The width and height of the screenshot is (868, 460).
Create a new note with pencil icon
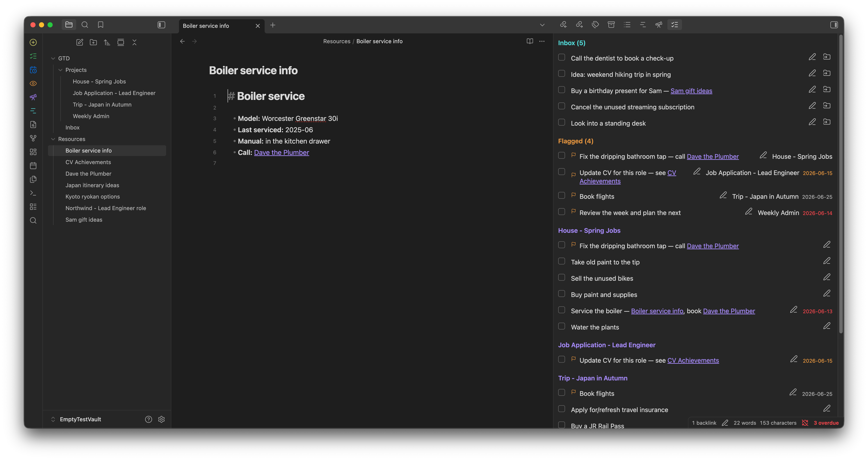(x=79, y=42)
